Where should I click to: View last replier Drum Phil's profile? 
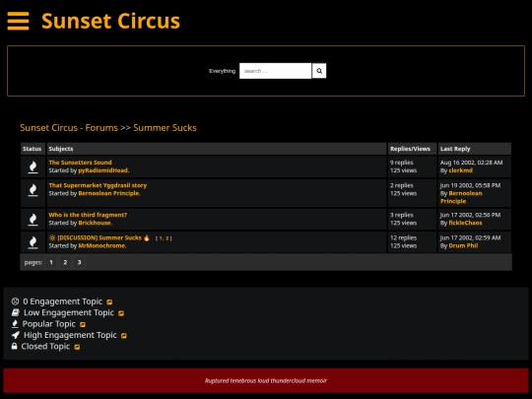(x=463, y=245)
